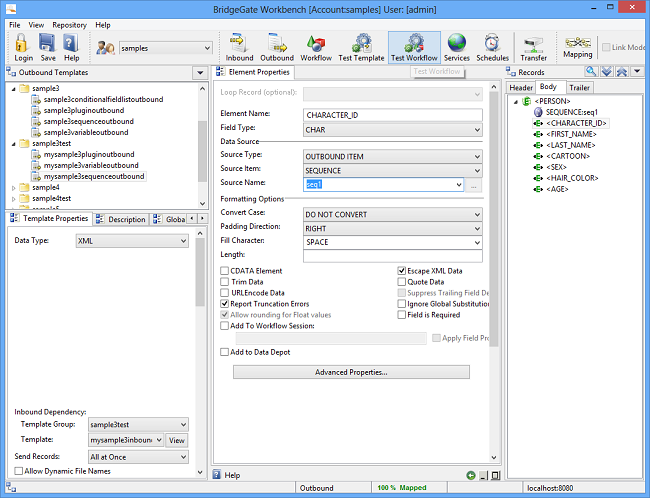Select mysample3variableoutbound template

point(91,165)
